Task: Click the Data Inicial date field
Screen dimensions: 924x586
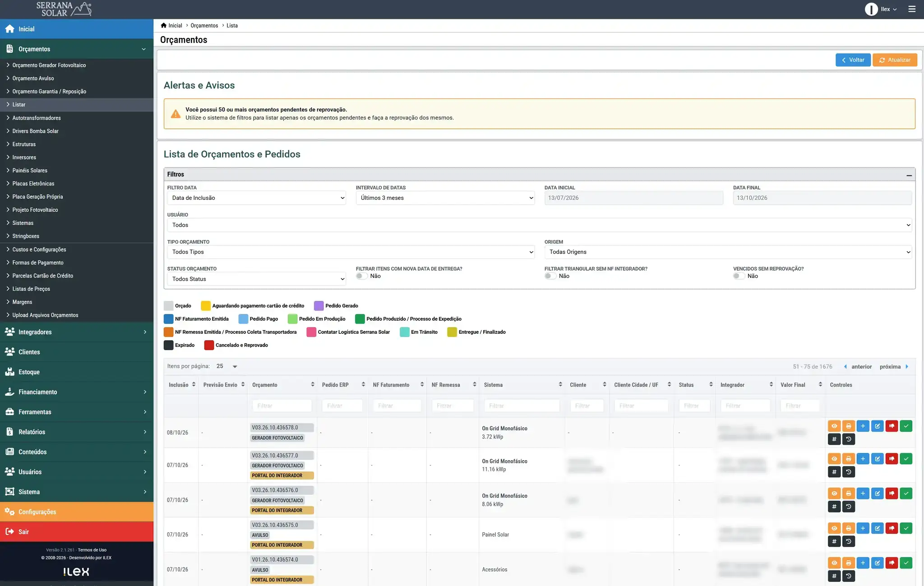Action: click(633, 198)
